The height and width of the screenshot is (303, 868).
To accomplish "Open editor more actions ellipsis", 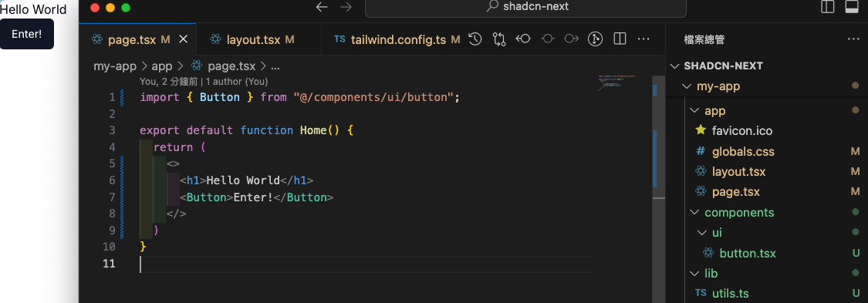I will pyautogui.click(x=643, y=39).
